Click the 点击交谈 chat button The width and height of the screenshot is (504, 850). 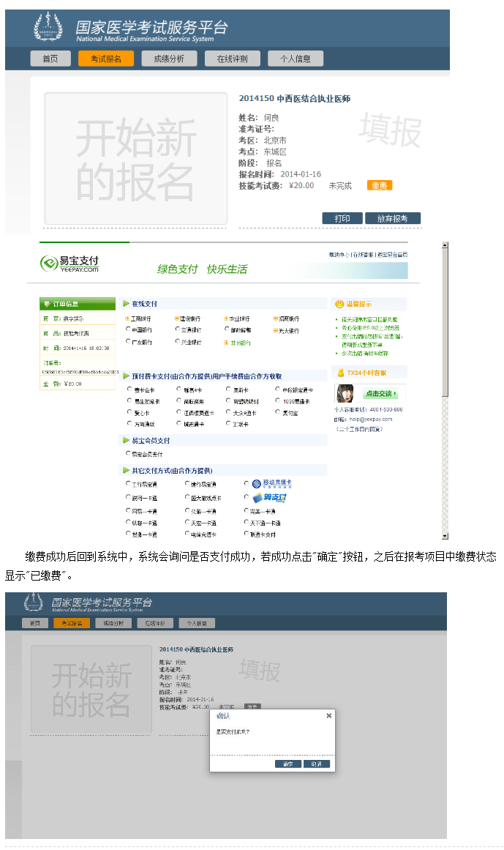[x=380, y=394]
